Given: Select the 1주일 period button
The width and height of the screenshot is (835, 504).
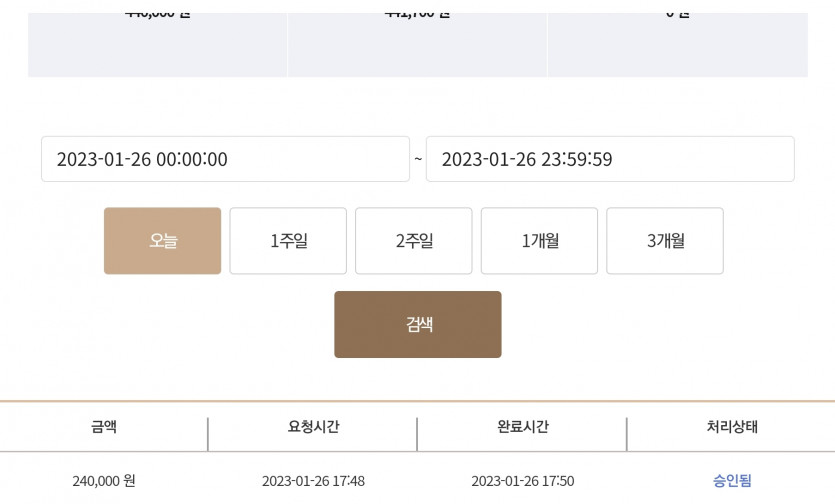Looking at the screenshot, I should [x=288, y=241].
